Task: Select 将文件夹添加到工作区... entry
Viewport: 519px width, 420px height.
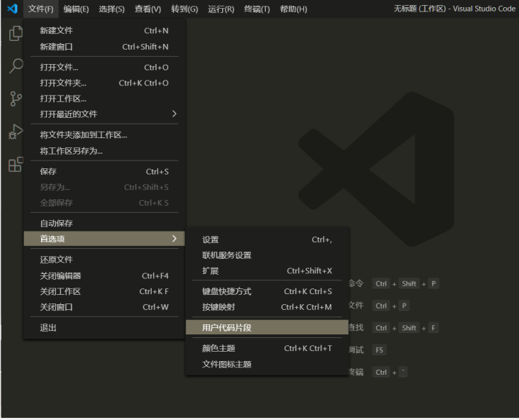Action: pos(104,134)
